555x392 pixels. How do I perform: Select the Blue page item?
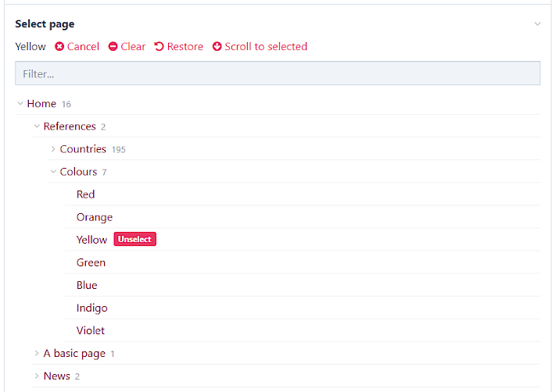click(x=87, y=285)
